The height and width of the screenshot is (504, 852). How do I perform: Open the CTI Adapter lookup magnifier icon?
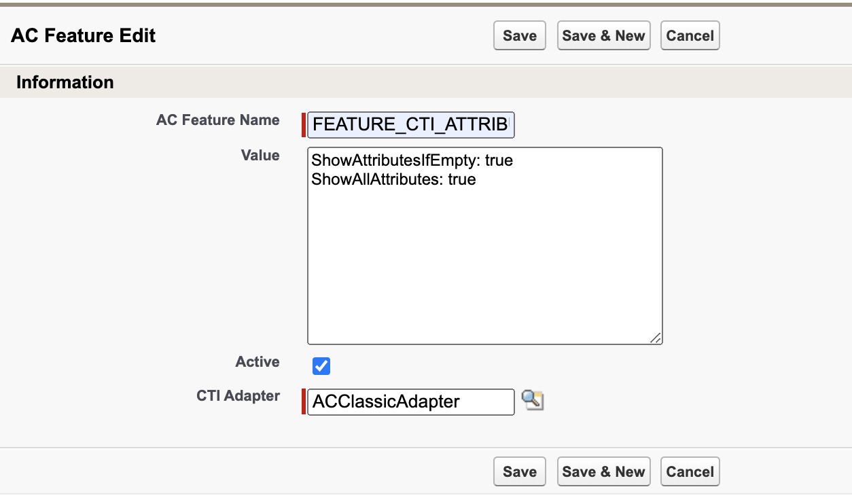tap(533, 400)
